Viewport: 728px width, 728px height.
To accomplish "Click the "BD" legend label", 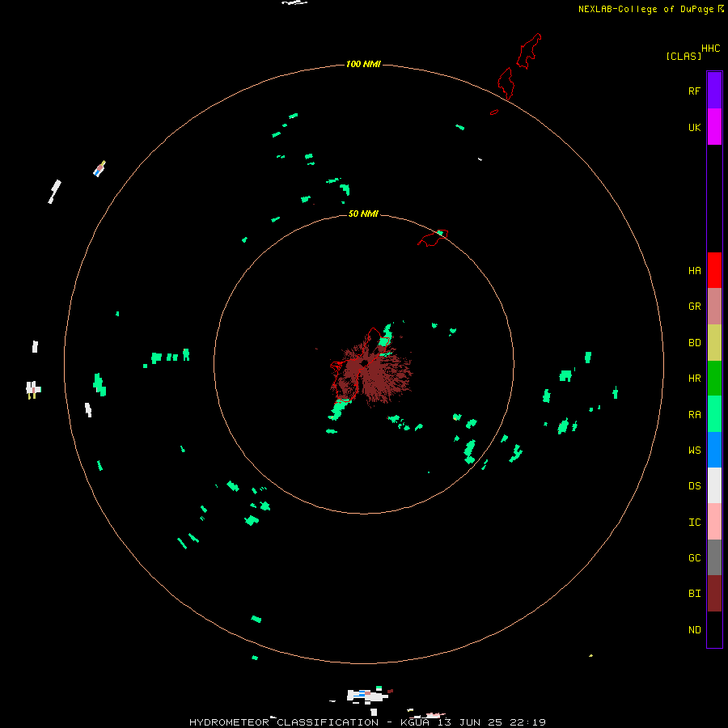I will click(x=694, y=343).
